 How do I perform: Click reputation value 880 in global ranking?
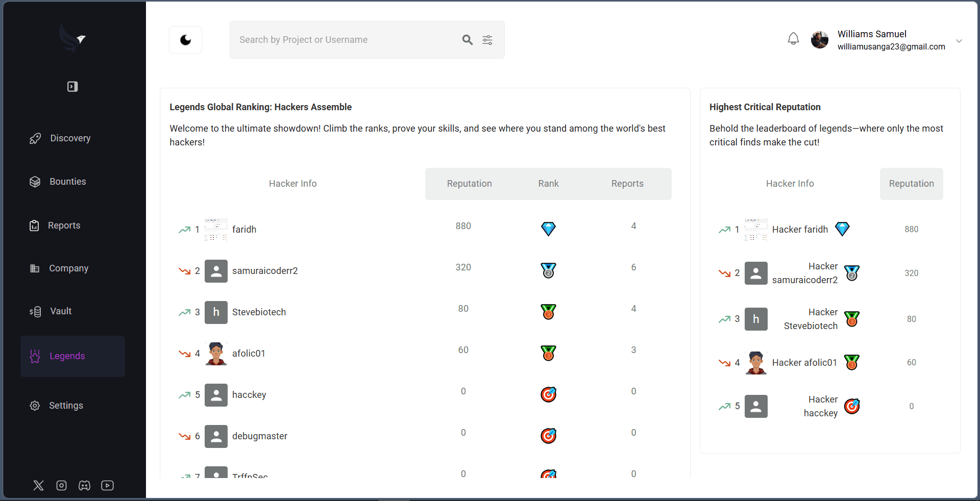pos(463,226)
